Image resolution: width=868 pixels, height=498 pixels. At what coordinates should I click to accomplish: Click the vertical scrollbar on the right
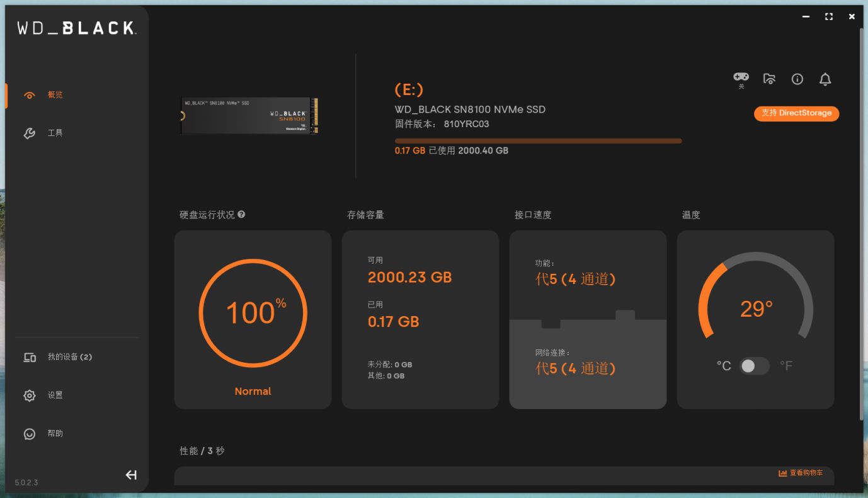click(x=862, y=224)
